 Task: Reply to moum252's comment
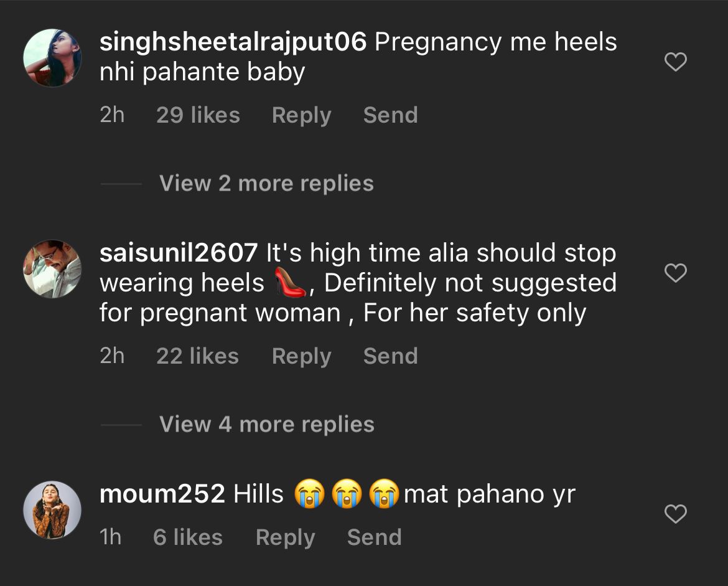click(285, 537)
